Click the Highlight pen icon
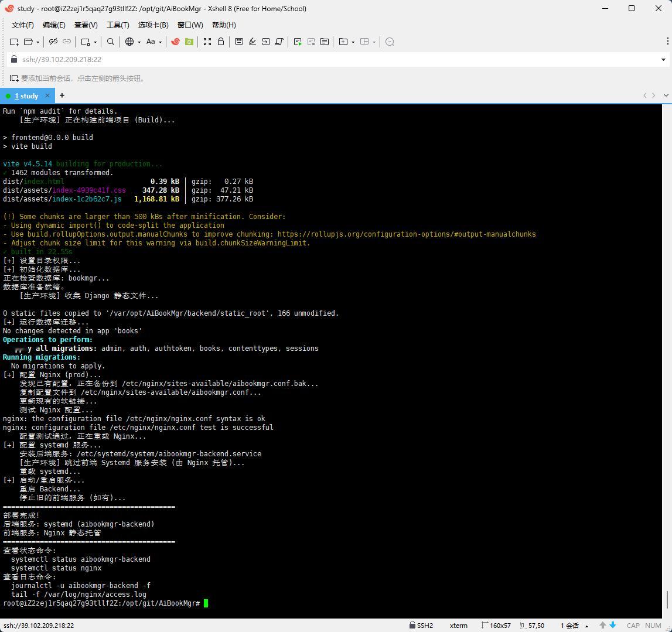This screenshot has height=632, width=672. point(253,42)
